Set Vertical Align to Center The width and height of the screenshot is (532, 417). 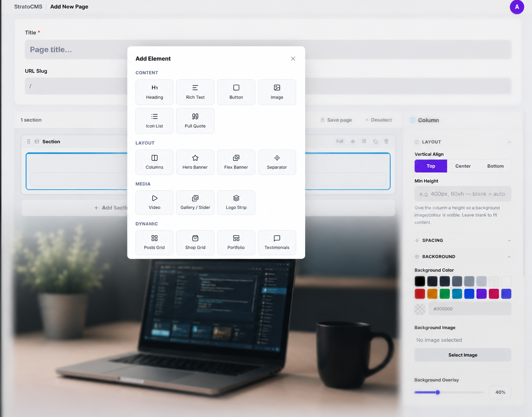[463, 166]
